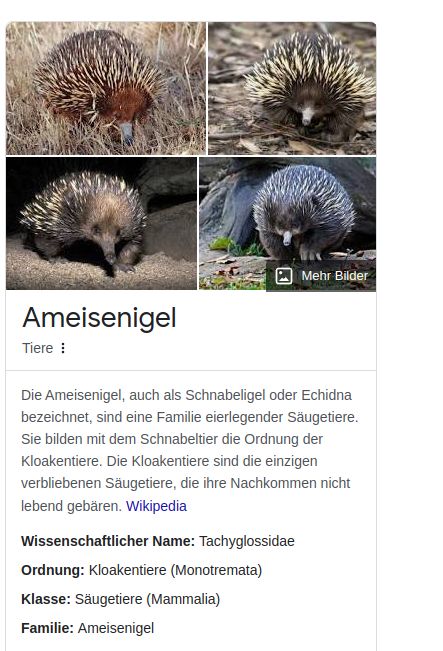Open the three-dot menu next to Tiere
This screenshot has height=651, width=443.
click(63, 348)
